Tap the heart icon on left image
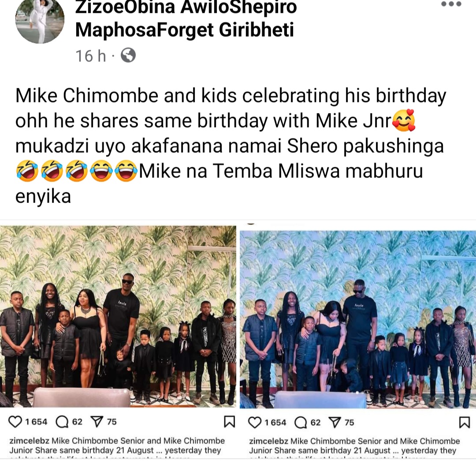This screenshot has width=476, height=461. click(15, 422)
